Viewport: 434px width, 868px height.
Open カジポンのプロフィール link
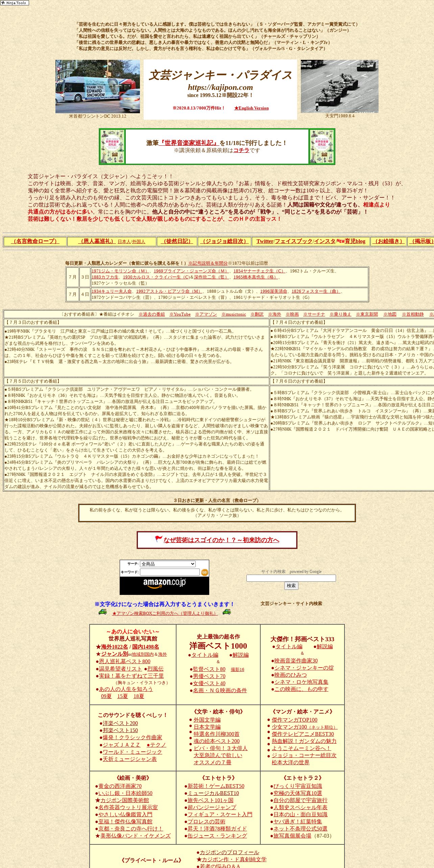pos(229,852)
